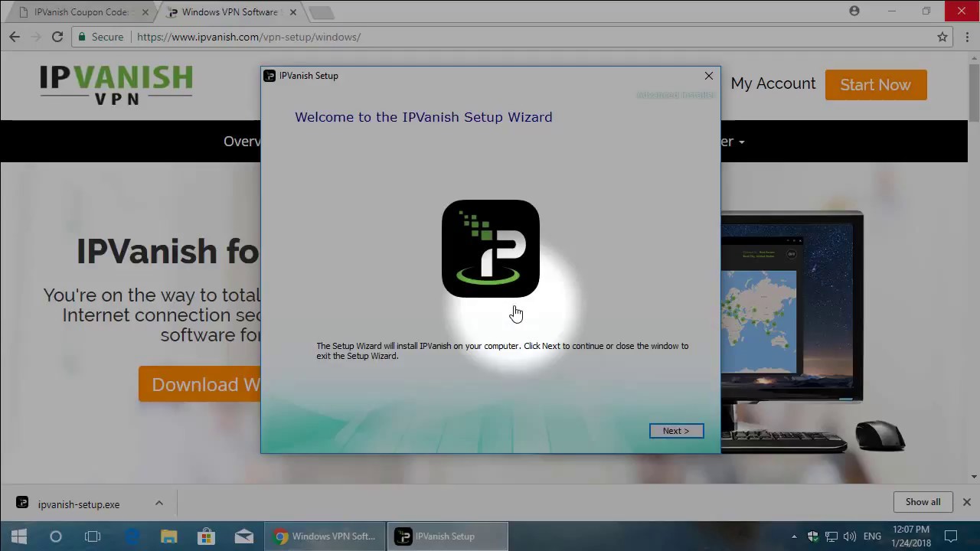
Task: Click Show all downloads
Action: click(923, 502)
